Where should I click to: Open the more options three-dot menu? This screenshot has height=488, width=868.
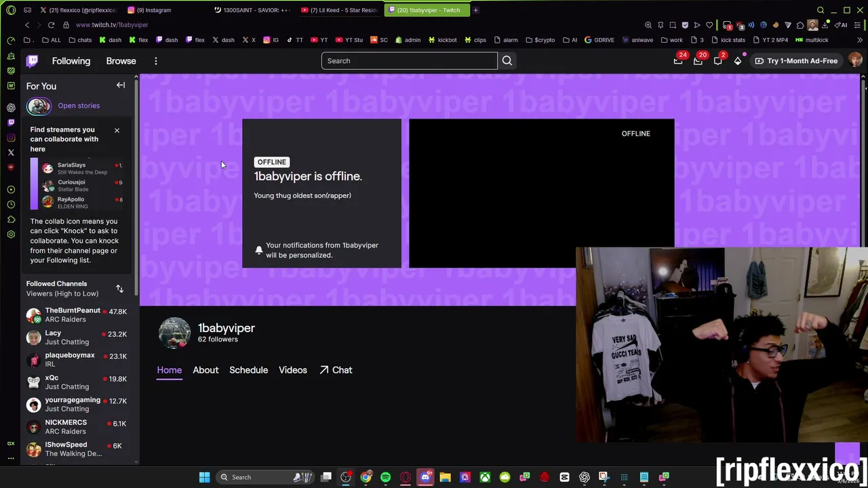155,61
